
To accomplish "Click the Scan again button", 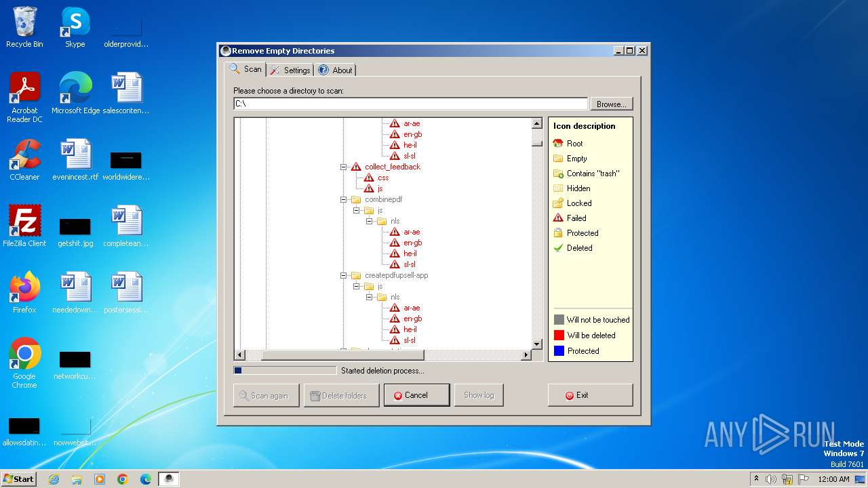I will tap(266, 395).
